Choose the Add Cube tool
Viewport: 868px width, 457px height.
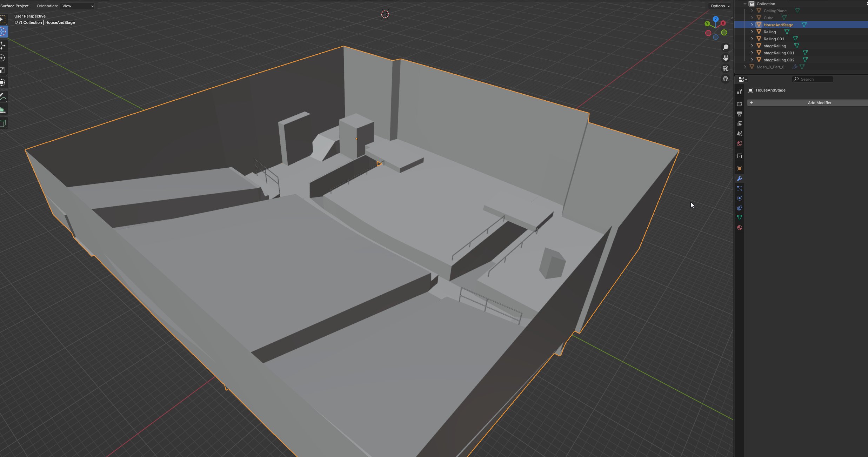[x=3, y=123]
